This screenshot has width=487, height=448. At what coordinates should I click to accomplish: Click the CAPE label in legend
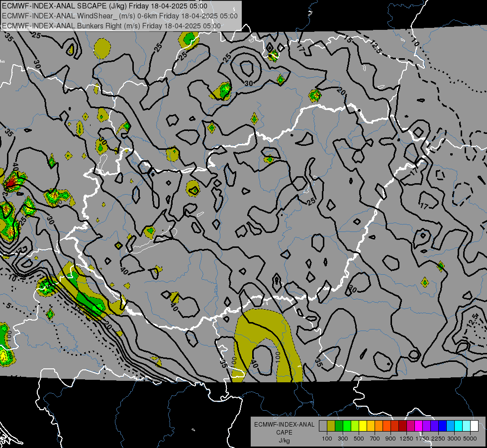coord(284,433)
